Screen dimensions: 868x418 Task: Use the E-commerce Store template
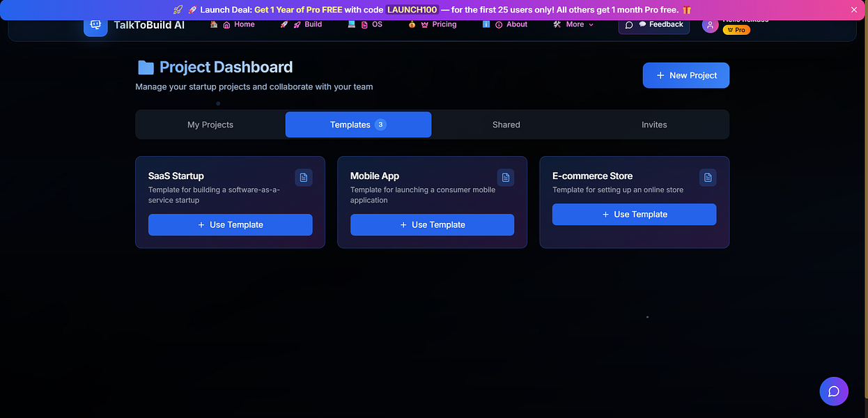click(x=635, y=215)
